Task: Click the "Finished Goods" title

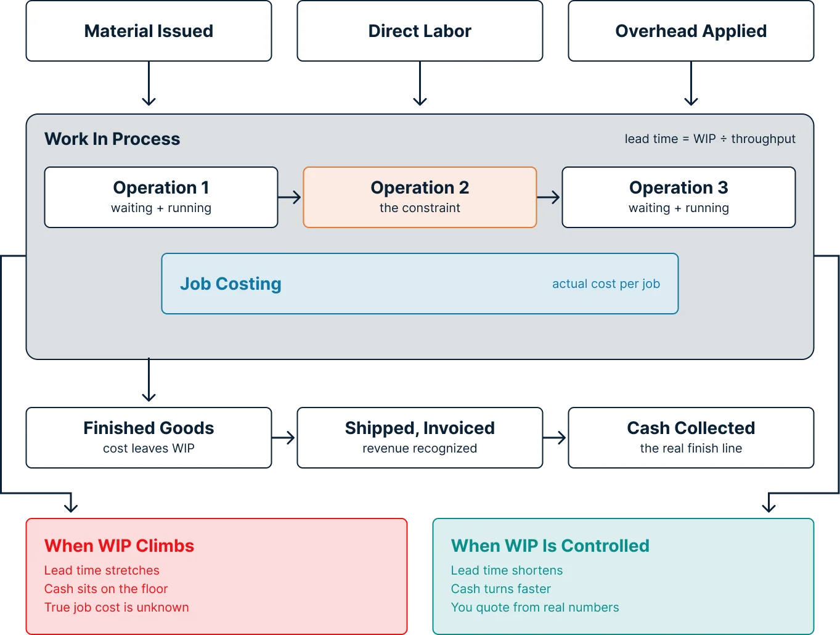Action: pyautogui.click(x=149, y=428)
